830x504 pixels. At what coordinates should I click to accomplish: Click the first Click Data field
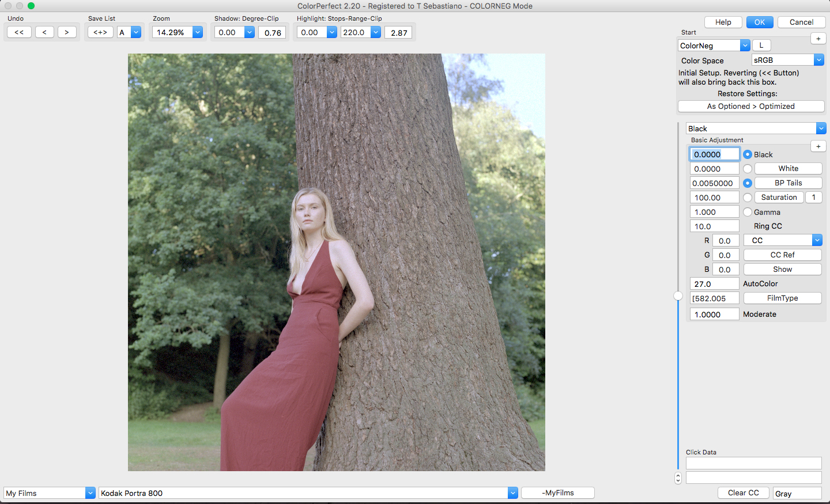click(754, 463)
